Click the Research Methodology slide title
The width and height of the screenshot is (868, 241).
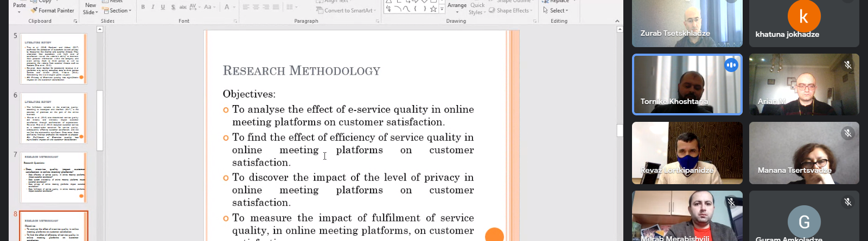coord(302,71)
